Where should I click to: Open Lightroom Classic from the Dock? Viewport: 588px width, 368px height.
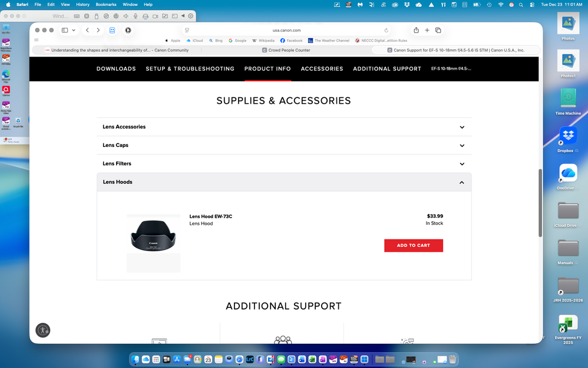(250, 359)
